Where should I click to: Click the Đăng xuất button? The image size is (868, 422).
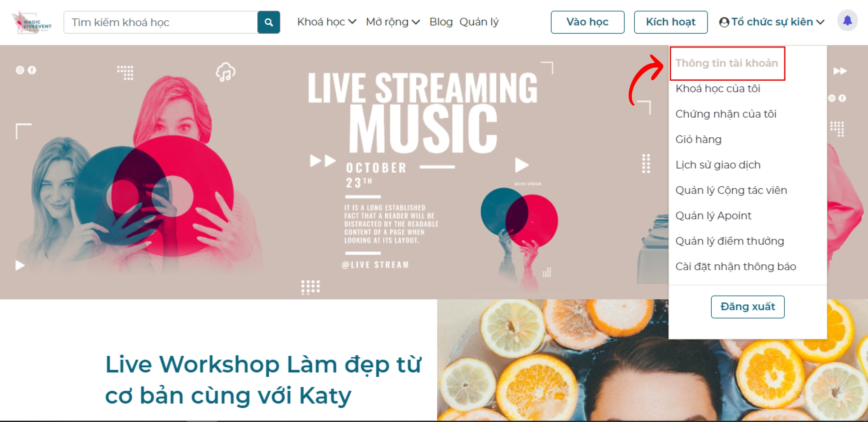point(747,307)
